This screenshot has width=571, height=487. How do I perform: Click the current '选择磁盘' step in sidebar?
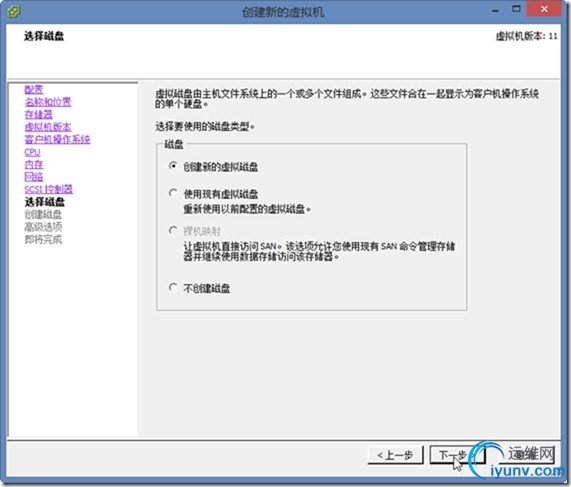(44, 201)
